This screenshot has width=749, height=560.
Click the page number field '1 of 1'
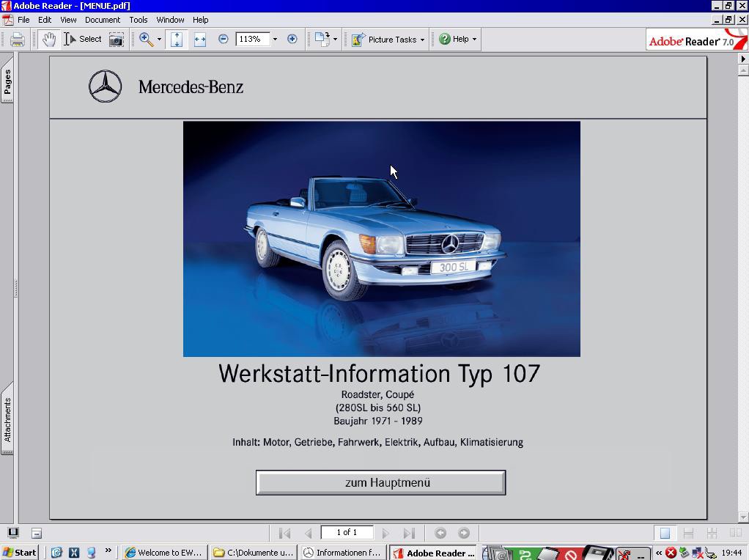click(347, 532)
